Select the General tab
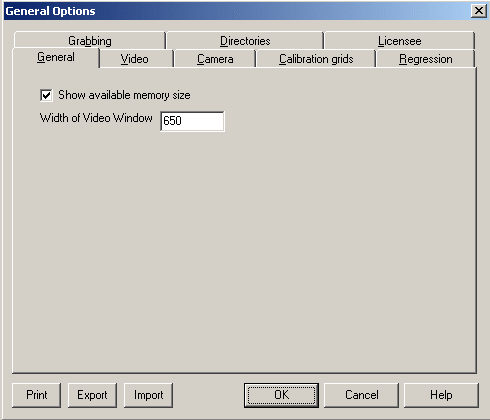Screen dimensions: 490x420 56,57
